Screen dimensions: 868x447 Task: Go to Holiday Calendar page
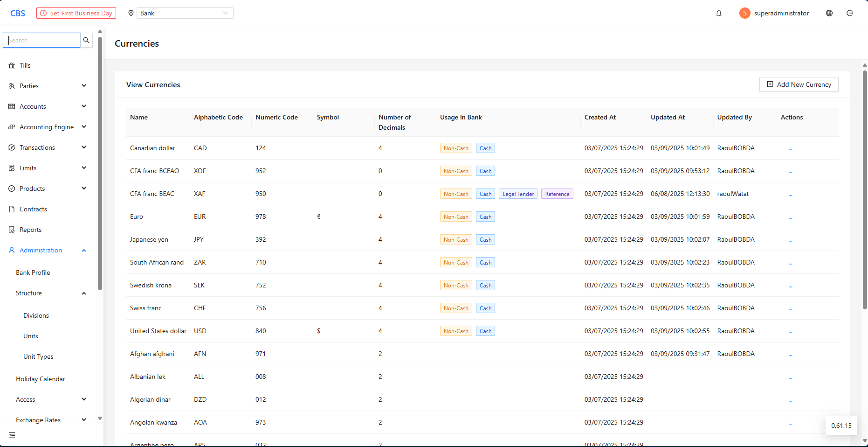[x=41, y=379]
